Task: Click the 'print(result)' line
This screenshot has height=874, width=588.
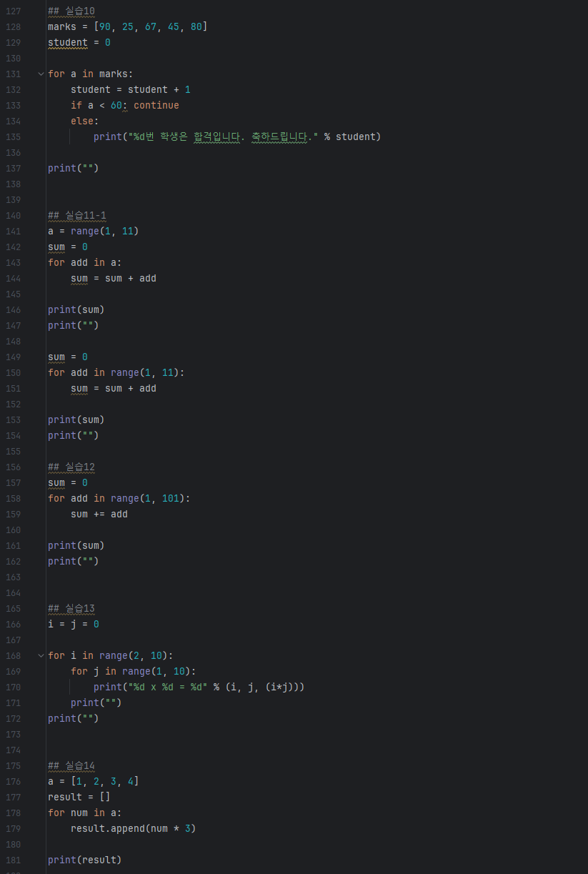Action: pos(85,860)
